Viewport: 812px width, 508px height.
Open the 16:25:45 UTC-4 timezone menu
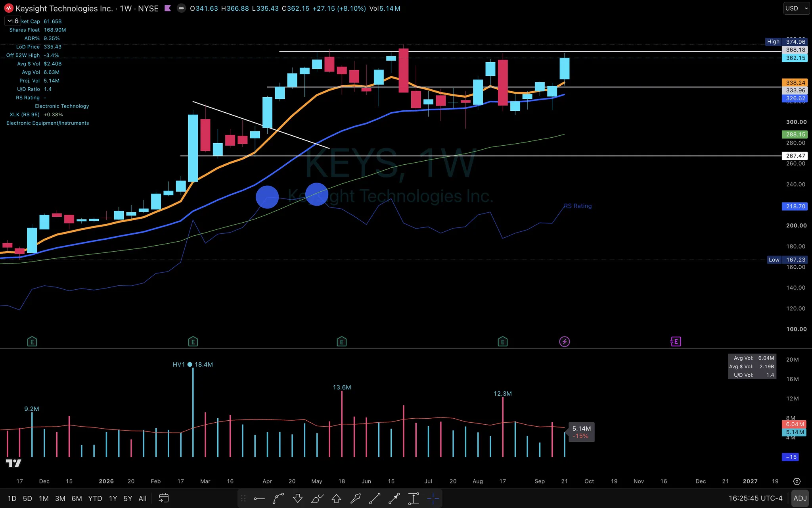[x=755, y=498]
